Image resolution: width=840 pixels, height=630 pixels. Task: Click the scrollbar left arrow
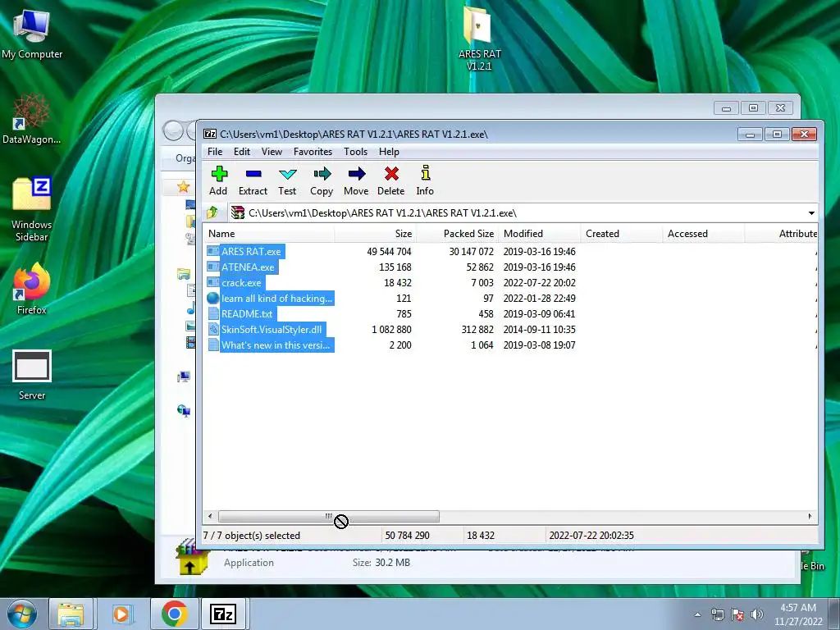pos(210,517)
